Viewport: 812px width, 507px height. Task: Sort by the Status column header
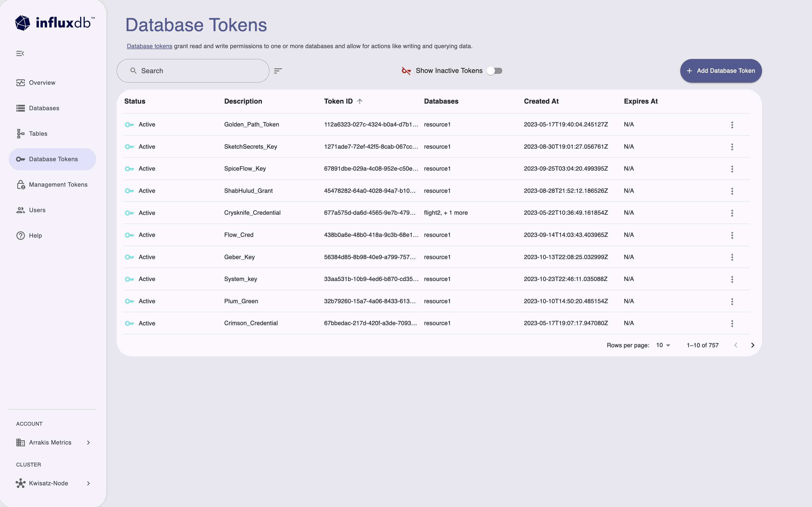point(135,101)
